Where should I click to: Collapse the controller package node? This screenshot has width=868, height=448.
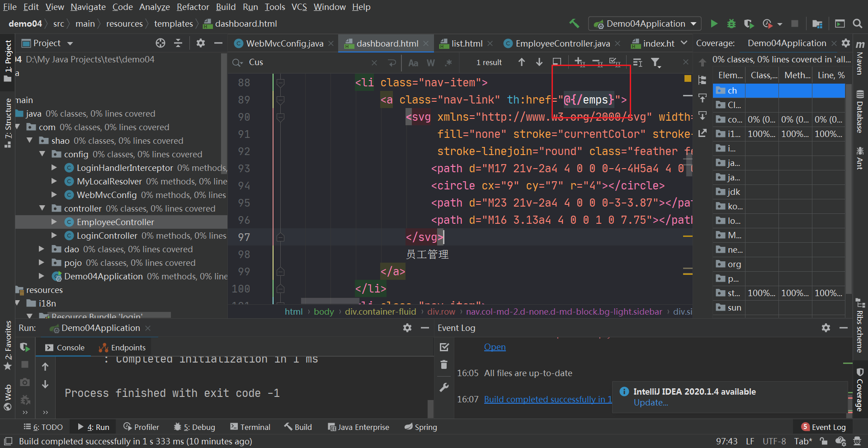(x=42, y=208)
